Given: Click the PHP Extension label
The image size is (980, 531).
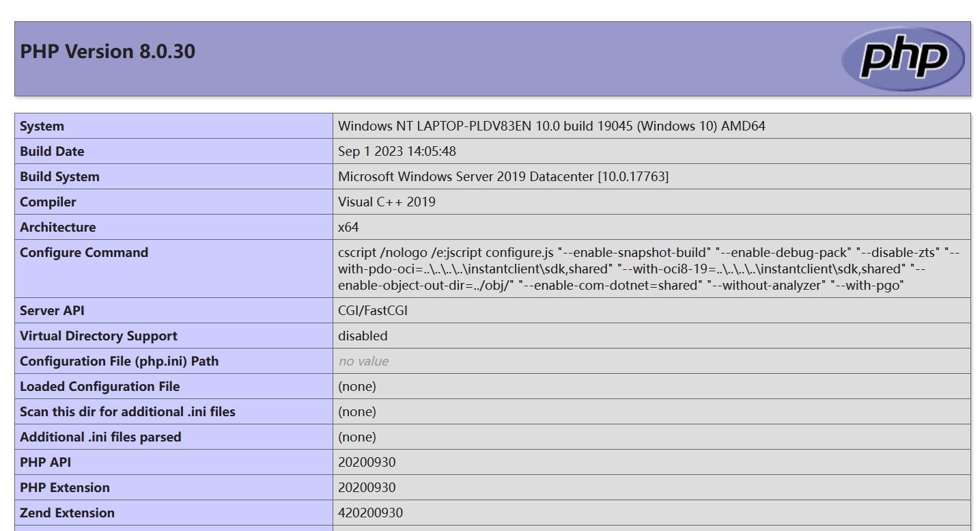Looking at the screenshot, I should point(65,488).
